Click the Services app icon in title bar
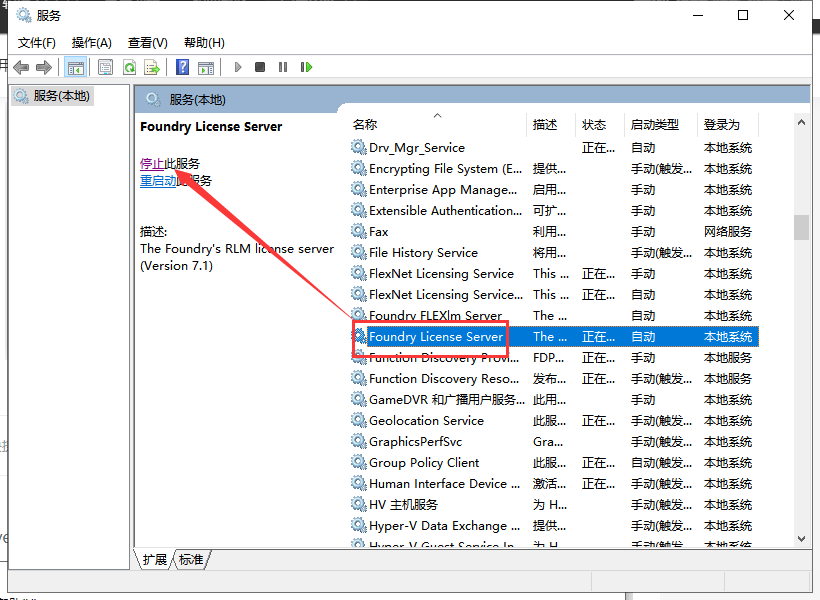Screen dimensions: 820x600 pyautogui.click(x=24, y=15)
